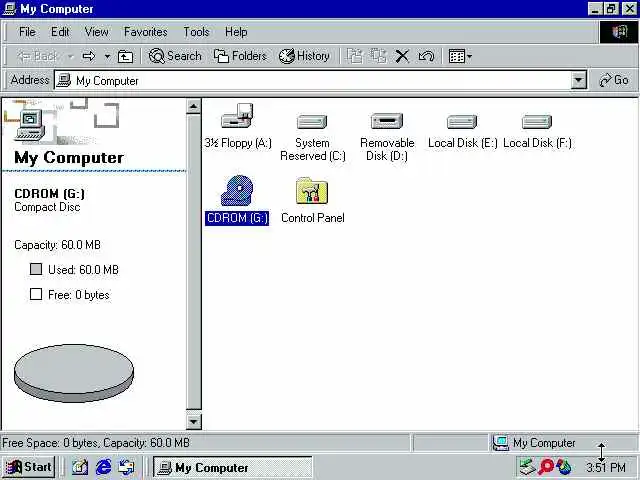Launch Outlook Express quick launch icon
This screenshot has width=640, height=480.
126,467
